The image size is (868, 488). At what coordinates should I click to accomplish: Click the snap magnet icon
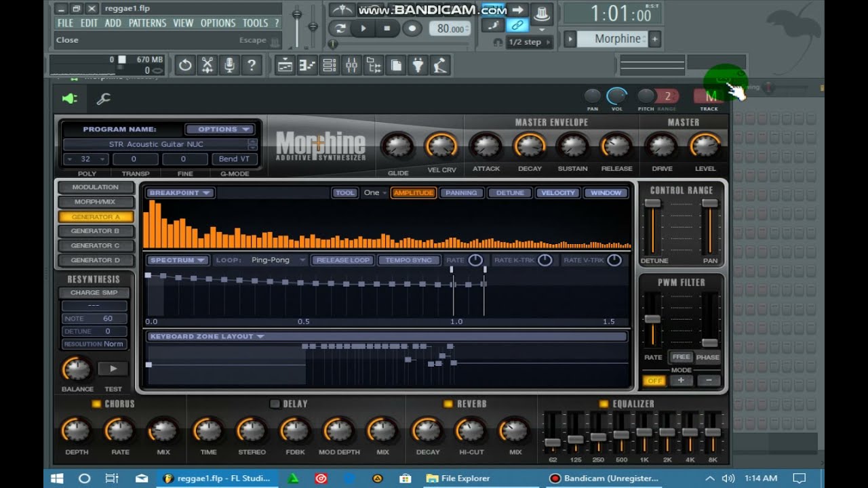(498, 42)
